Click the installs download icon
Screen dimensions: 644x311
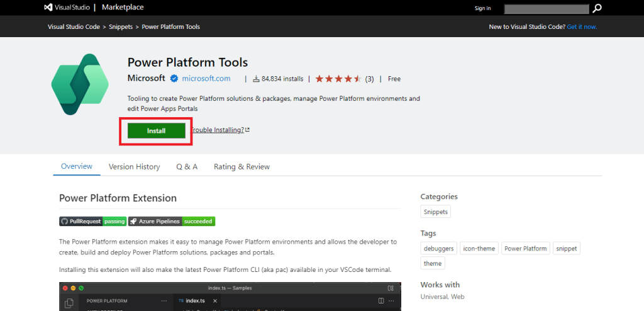(256, 79)
